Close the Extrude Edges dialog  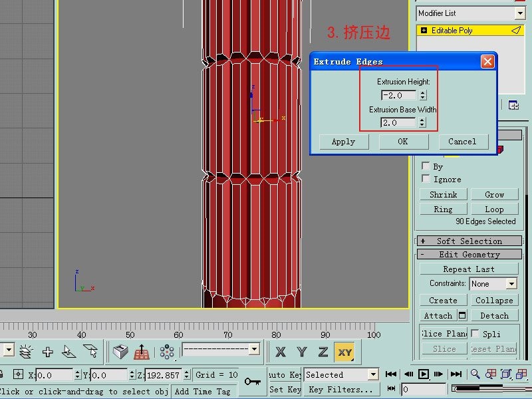coord(487,62)
